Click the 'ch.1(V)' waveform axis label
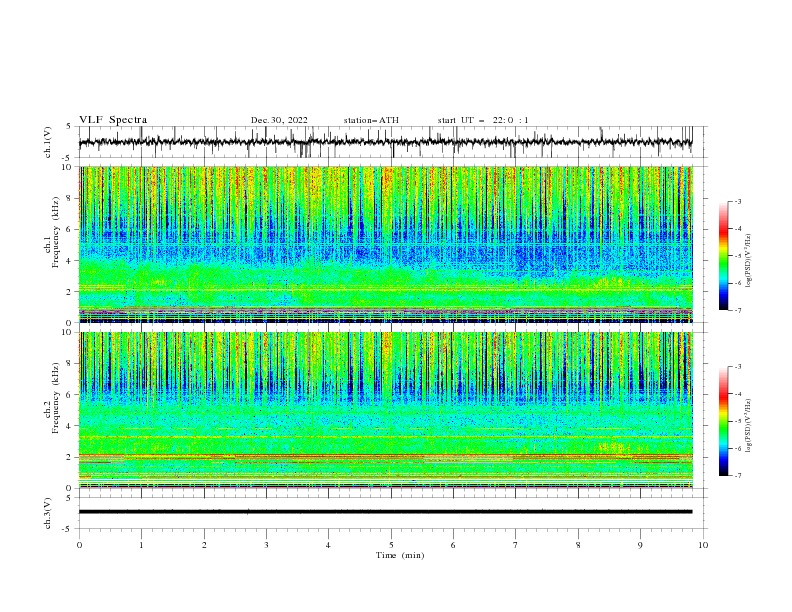 [48, 142]
